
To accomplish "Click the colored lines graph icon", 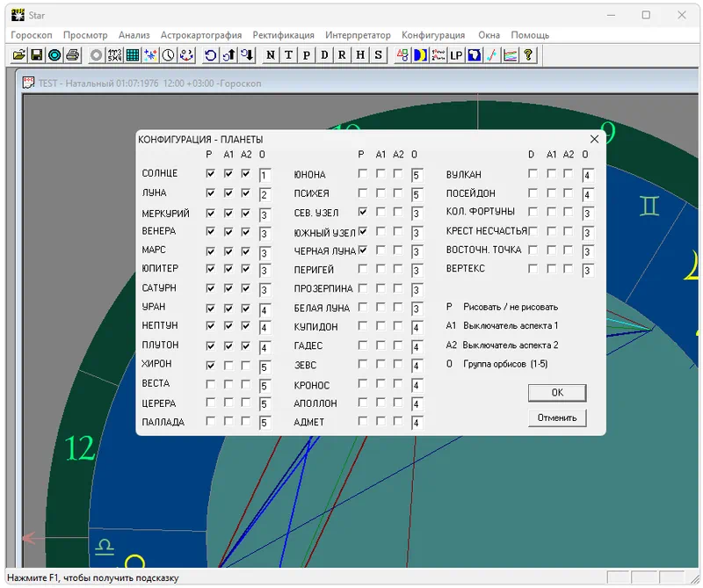I will point(510,55).
